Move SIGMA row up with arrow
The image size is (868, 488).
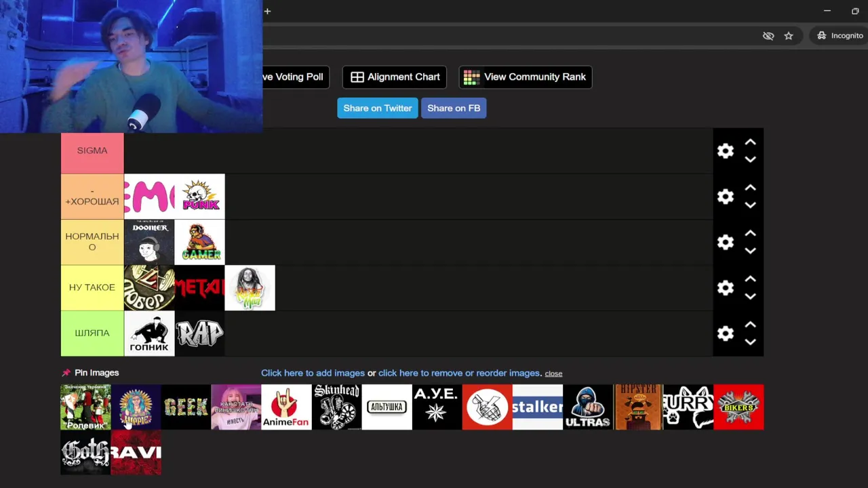pyautogui.click(x=750, y=142)
